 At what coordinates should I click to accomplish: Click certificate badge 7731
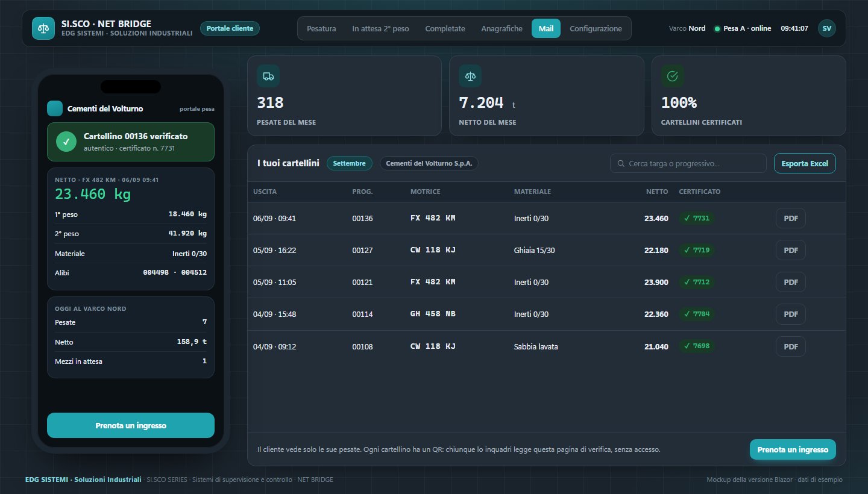(x=697, y=218)
